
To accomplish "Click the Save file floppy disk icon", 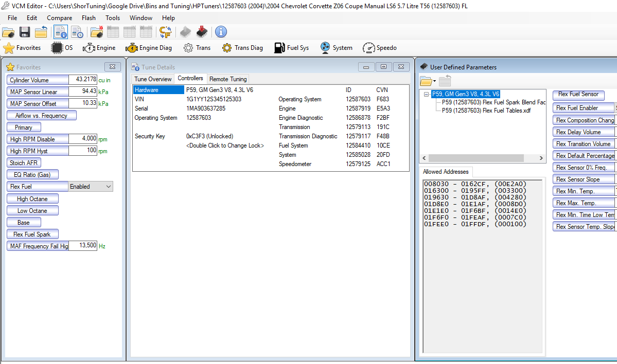I will pos(24,32).
